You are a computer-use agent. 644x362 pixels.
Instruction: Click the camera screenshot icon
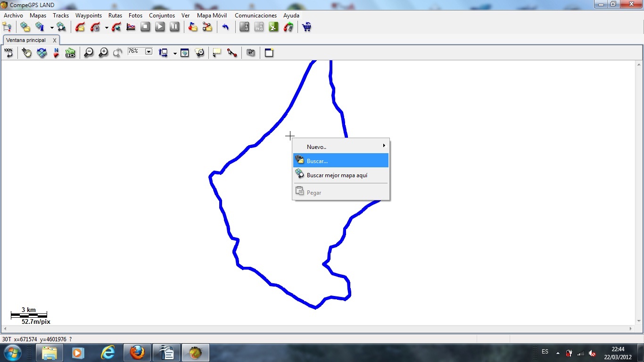251,53
